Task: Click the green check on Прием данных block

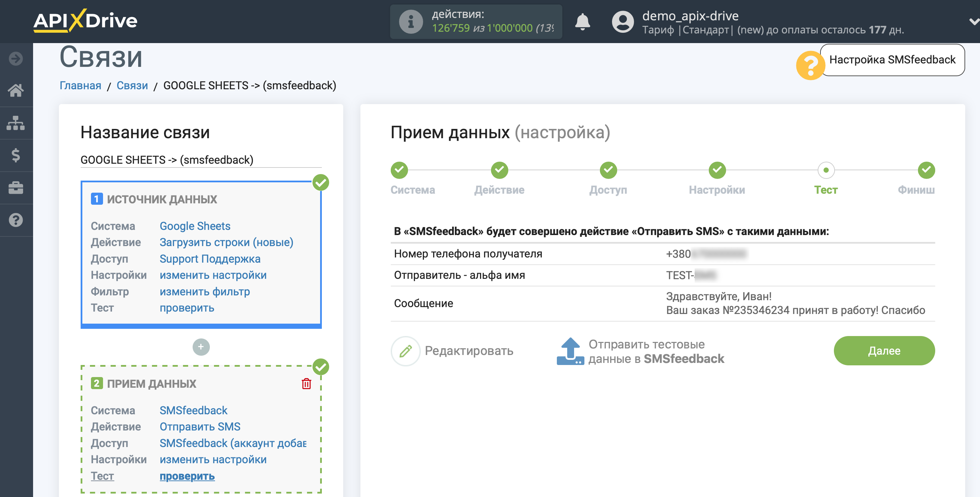Action: point(321,367)
